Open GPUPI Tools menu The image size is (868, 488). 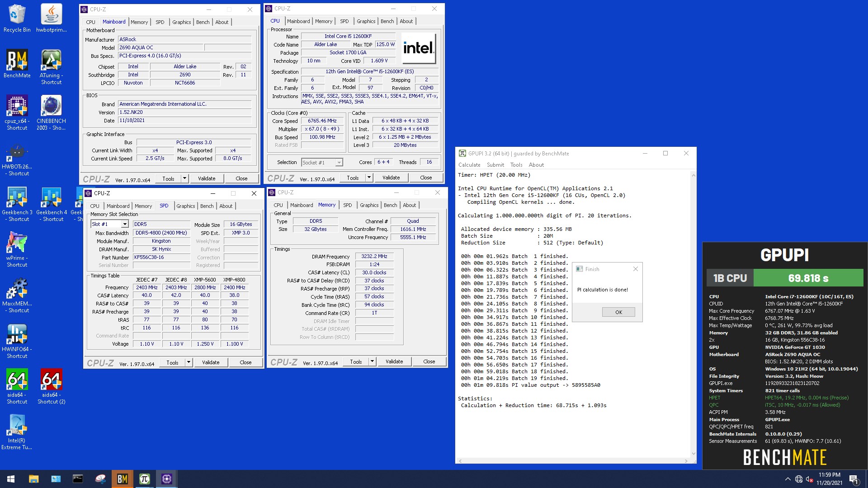[516, 165]
